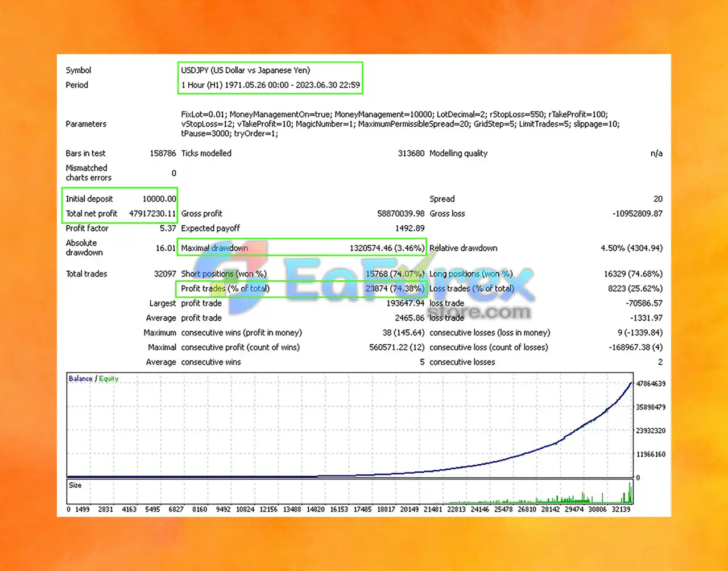Select the consecutive loss value -168967.38 (4)
728x571 pixels.
[x=636, y=348]
